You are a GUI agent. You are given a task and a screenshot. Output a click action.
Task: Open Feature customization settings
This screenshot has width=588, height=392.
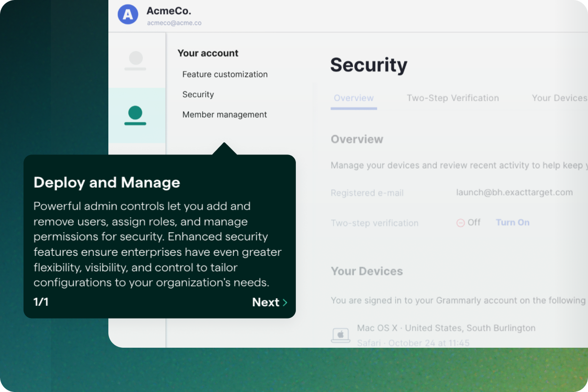click(x=225, y=74)
